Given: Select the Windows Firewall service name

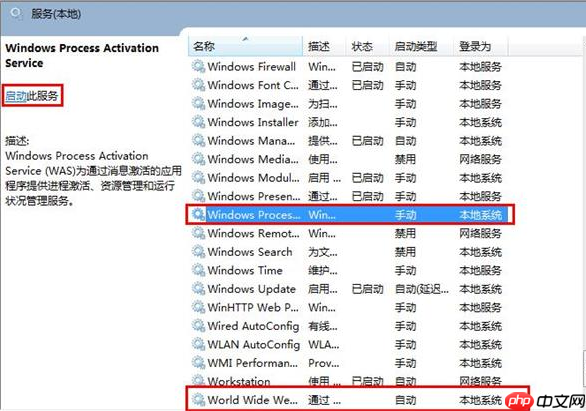Looking at the screenshot, I should tap(252, 67).
